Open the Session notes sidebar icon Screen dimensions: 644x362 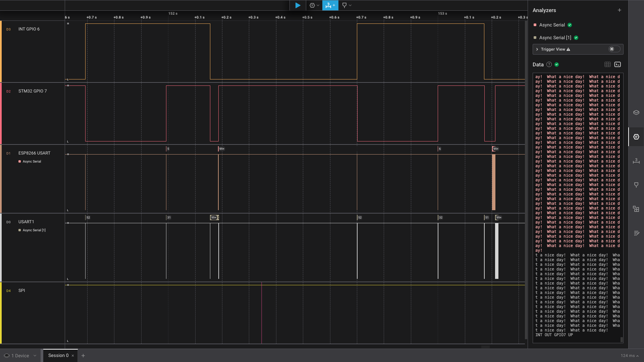coord(636,233)
